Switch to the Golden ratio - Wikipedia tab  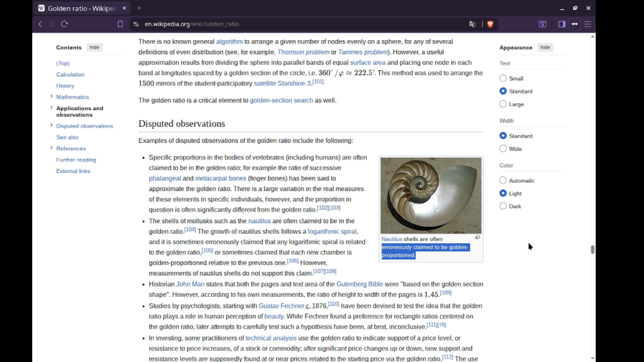point(82,8)
